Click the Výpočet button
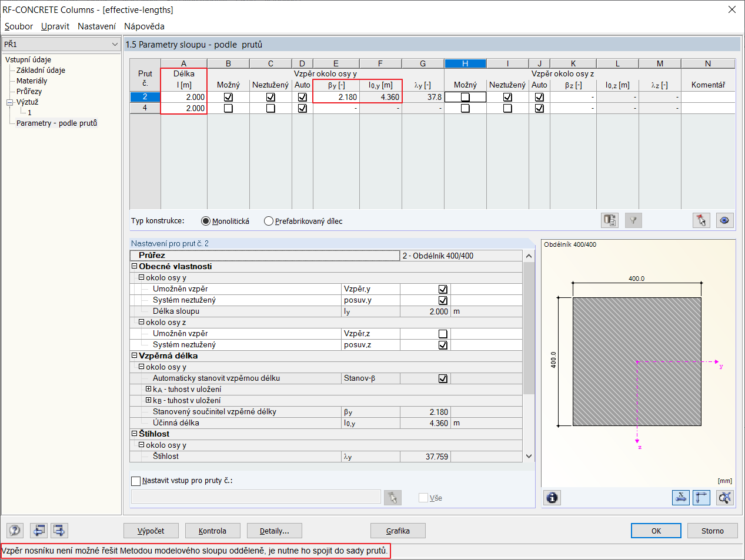745x560 pixels. click(x=151, y=531)
